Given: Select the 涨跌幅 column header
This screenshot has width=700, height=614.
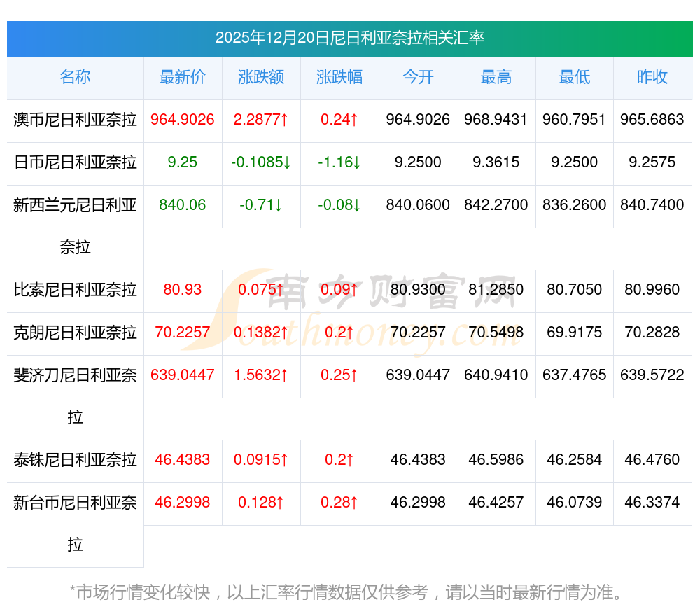Looking at the screenshot, I should pos(339,77).
